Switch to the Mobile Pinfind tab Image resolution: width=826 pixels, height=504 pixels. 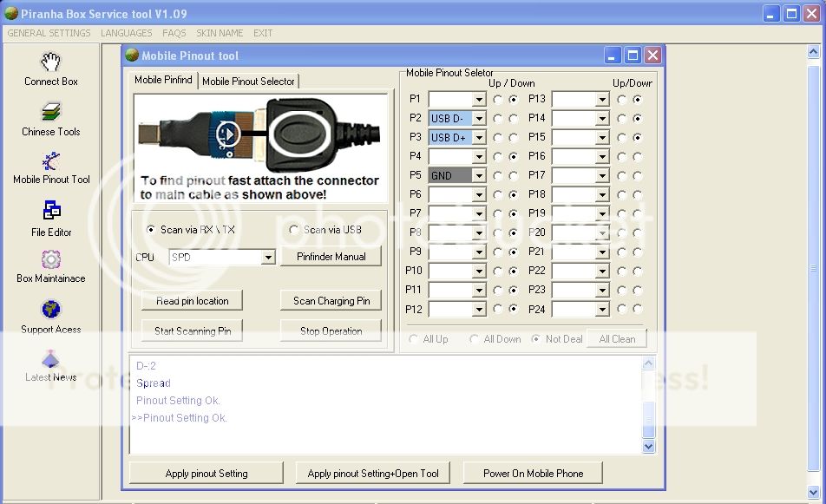(163, 80)
